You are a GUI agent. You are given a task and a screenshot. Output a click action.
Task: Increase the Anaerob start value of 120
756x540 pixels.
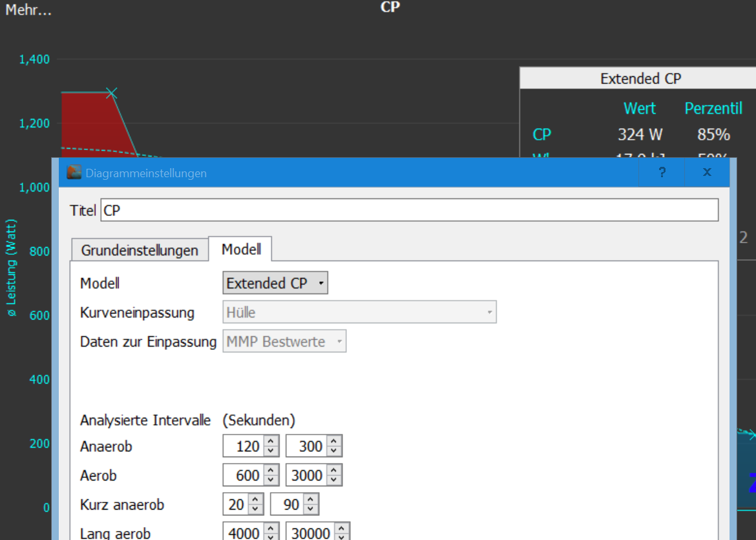271,442
